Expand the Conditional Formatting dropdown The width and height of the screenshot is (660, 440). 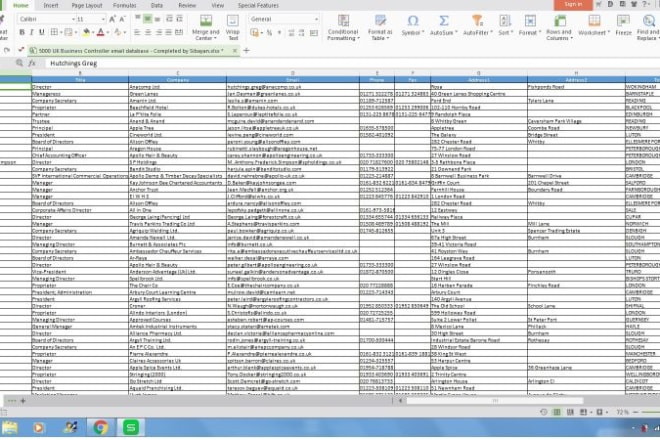tap(358, 38)
